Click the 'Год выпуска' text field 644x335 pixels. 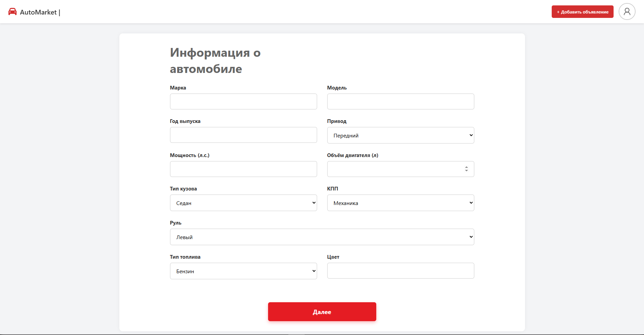243,135
